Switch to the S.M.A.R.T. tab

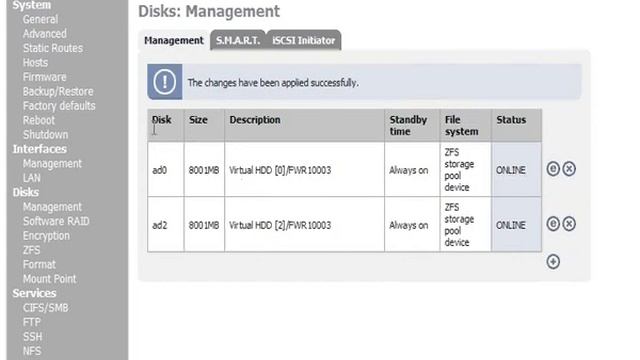[x=238, y=40]
